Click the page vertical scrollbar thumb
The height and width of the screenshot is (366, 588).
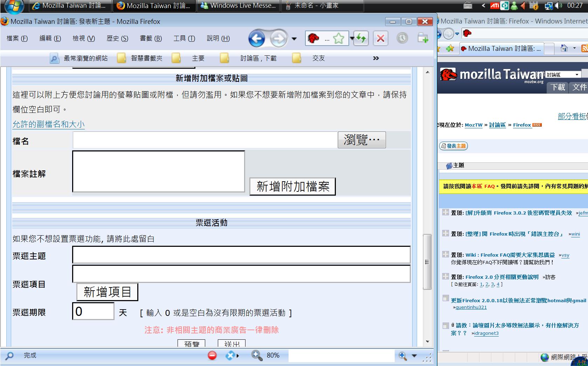[427, 262]
